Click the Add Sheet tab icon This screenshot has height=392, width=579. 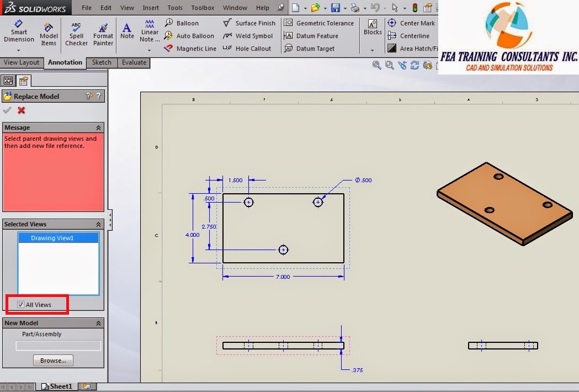click(87, 386)
